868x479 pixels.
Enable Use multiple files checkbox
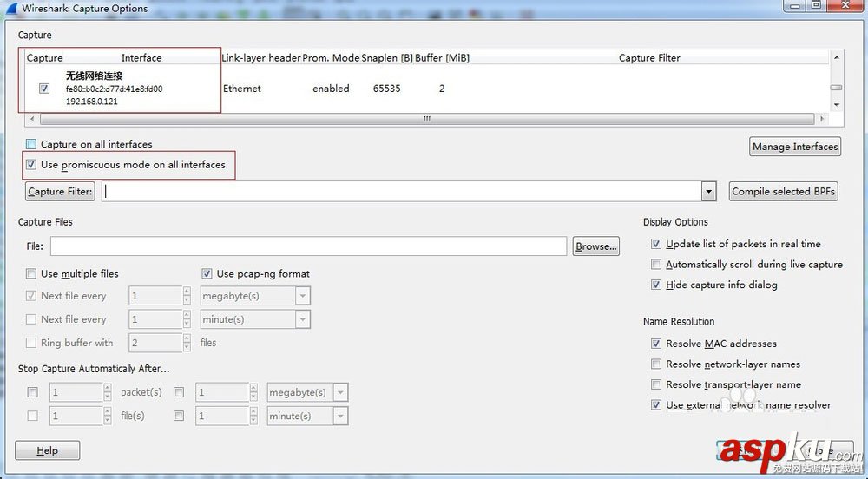(31, 274)
